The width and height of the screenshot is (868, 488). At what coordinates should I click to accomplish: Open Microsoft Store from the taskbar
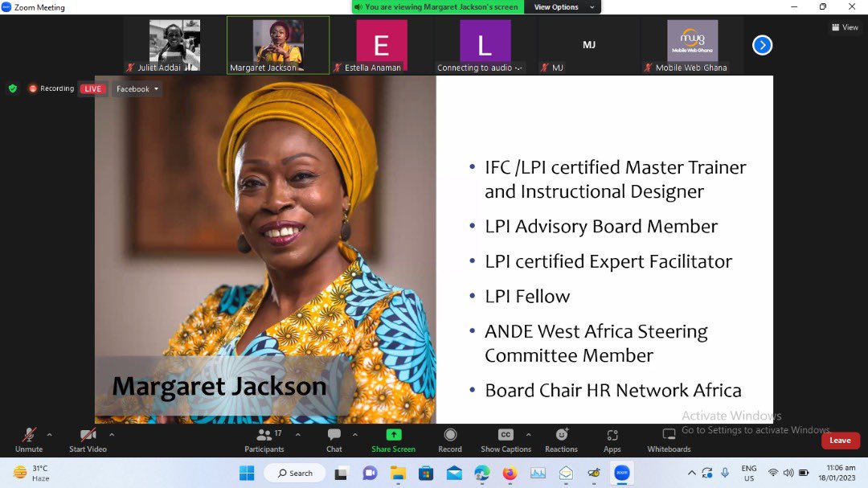coord(426,473)
